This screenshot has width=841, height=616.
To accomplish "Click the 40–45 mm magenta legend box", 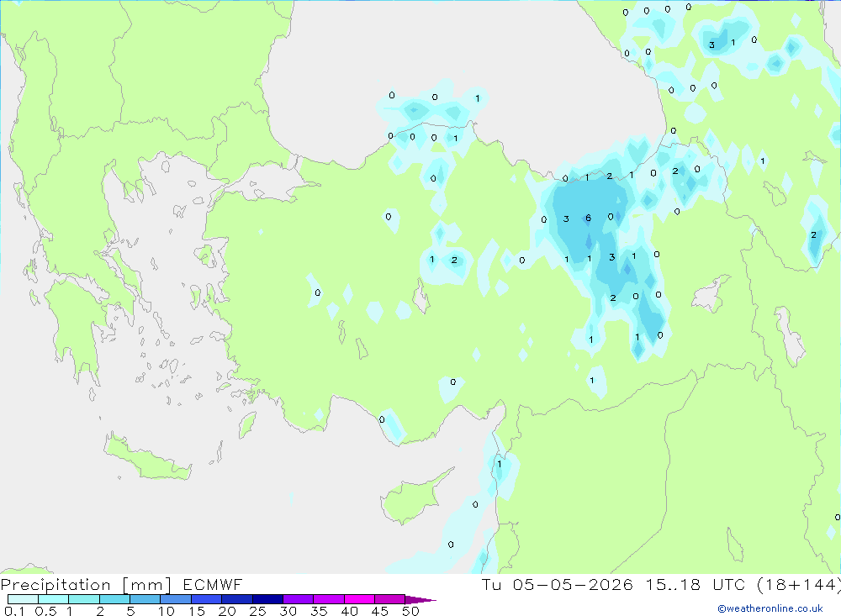I will point(359,599).
